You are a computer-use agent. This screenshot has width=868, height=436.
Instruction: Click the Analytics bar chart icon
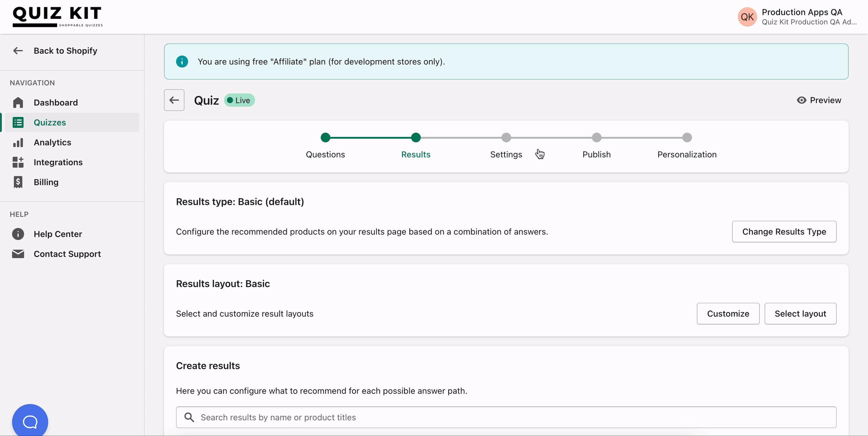pos(18,142)
